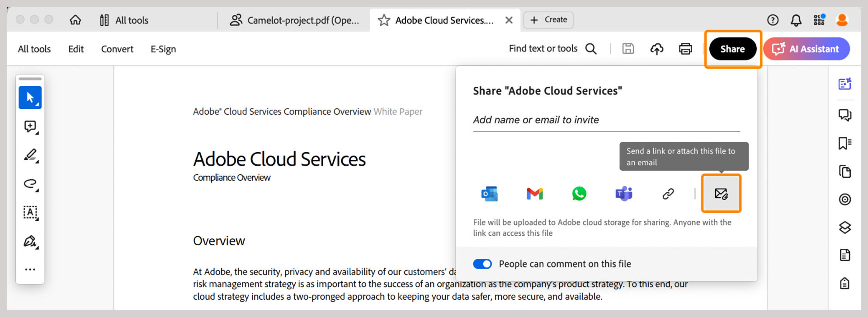
Task: Select the highlight pen tool
Action: click(30, 155)
